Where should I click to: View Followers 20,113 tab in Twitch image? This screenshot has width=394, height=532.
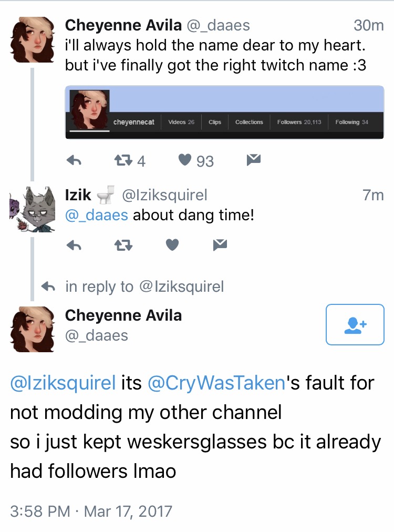click(299, 122)
